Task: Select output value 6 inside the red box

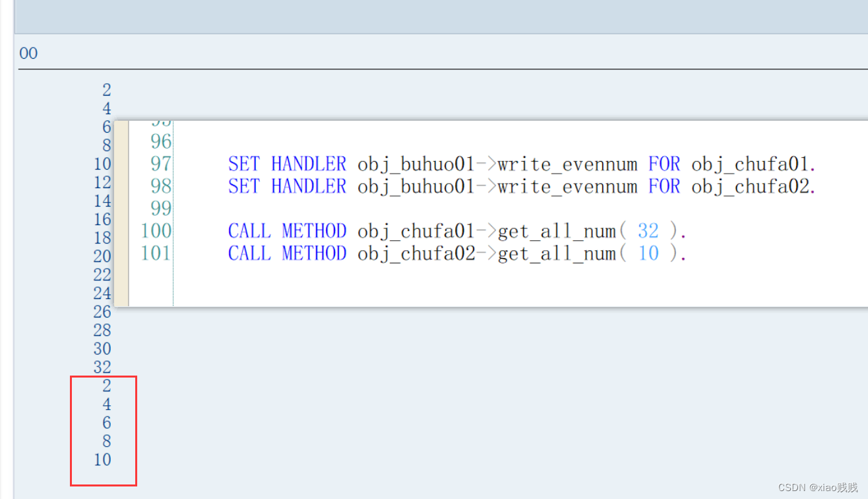Action: (106, 422)
